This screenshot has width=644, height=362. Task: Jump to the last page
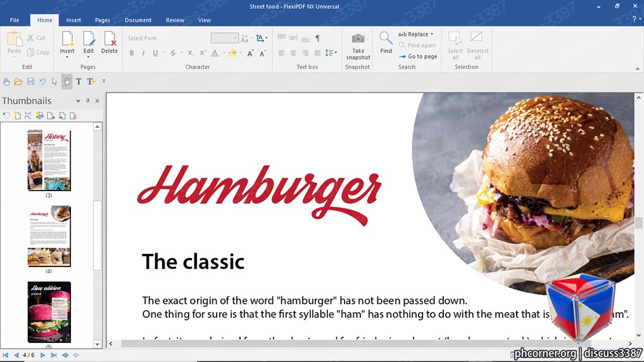54,355
